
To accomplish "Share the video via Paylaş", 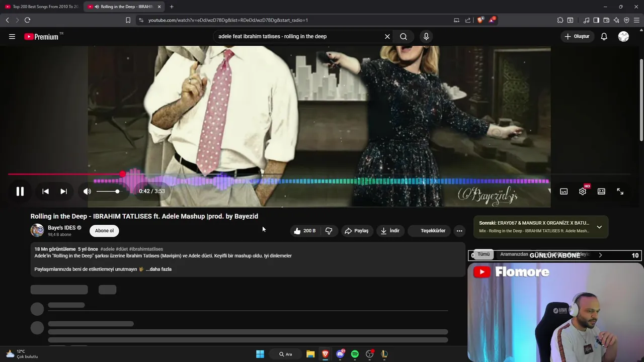I will pos(356,231).
